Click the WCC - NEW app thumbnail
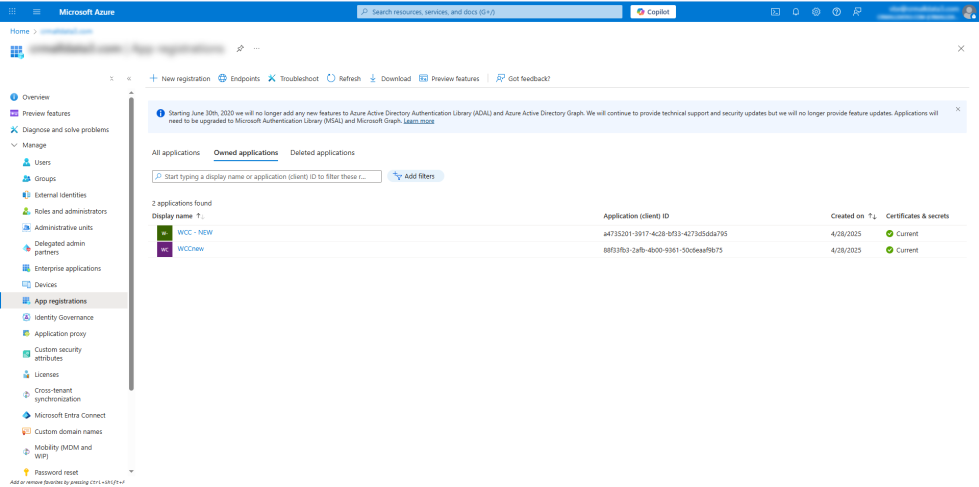This screenshot has width=979, height=487. (165, 234)
